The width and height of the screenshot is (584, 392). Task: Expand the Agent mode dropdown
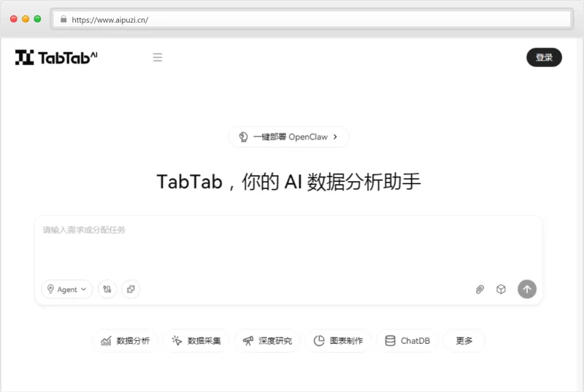(x=66, y=289)
